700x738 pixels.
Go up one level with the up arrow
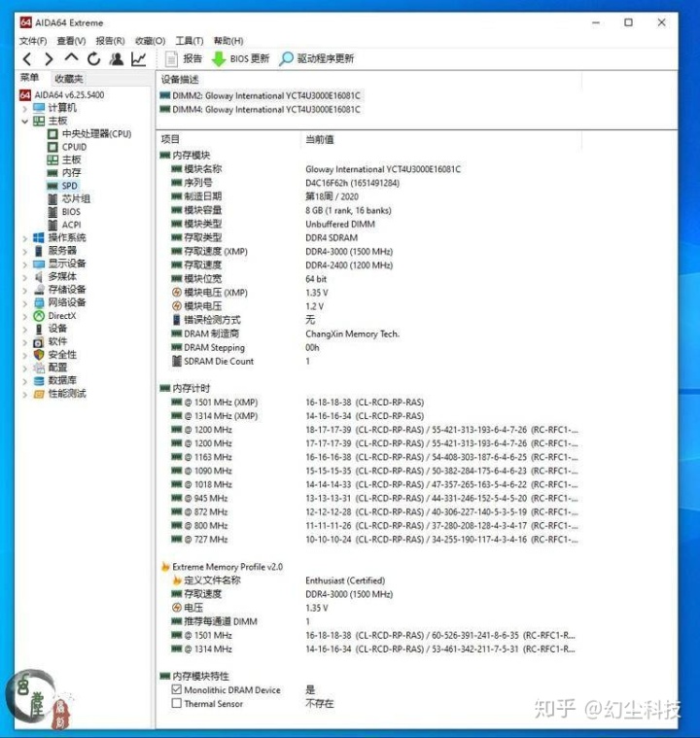(x=71, y=58)
